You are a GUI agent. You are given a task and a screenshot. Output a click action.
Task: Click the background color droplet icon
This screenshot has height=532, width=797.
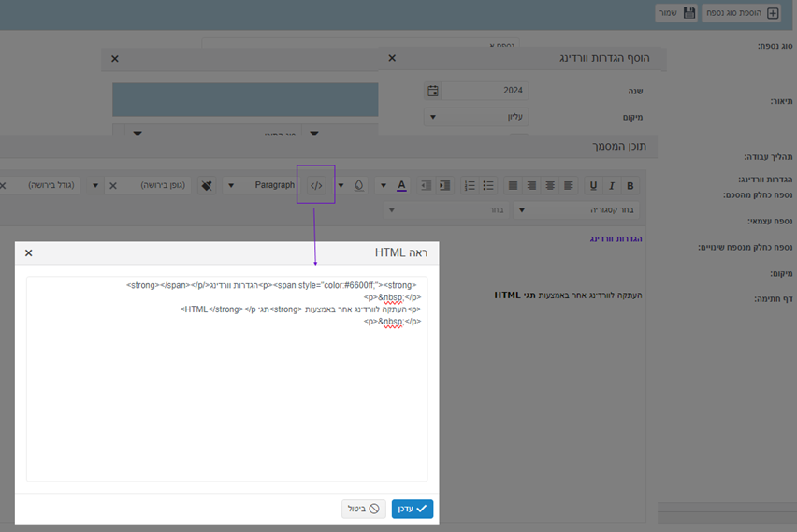[359, 185]
